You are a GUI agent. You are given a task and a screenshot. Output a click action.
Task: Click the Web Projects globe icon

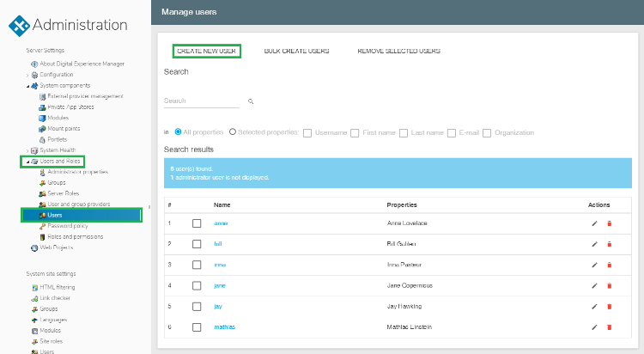34,248
